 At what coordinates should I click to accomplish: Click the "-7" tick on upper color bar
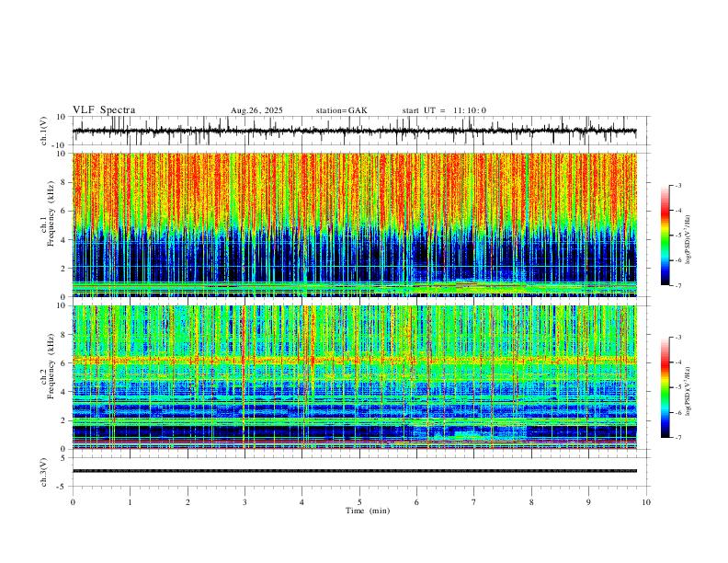click(x=678, y=285)
